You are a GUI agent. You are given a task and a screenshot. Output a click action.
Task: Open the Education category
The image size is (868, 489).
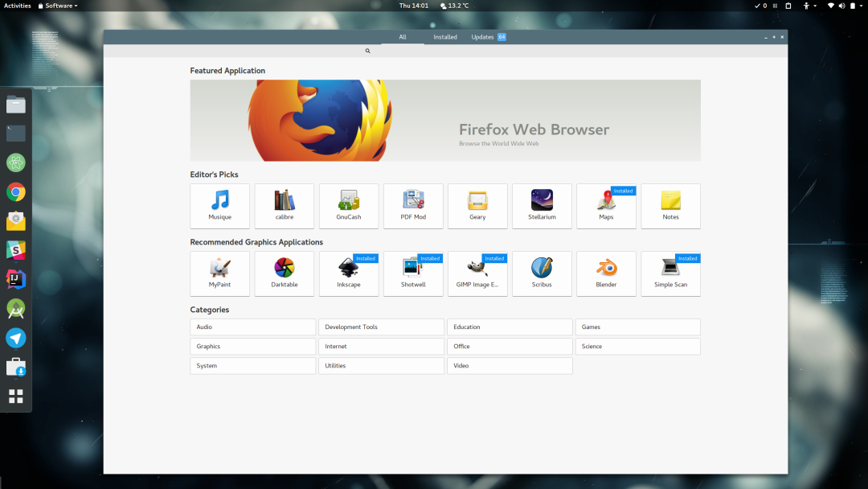(x=510, y=327)
